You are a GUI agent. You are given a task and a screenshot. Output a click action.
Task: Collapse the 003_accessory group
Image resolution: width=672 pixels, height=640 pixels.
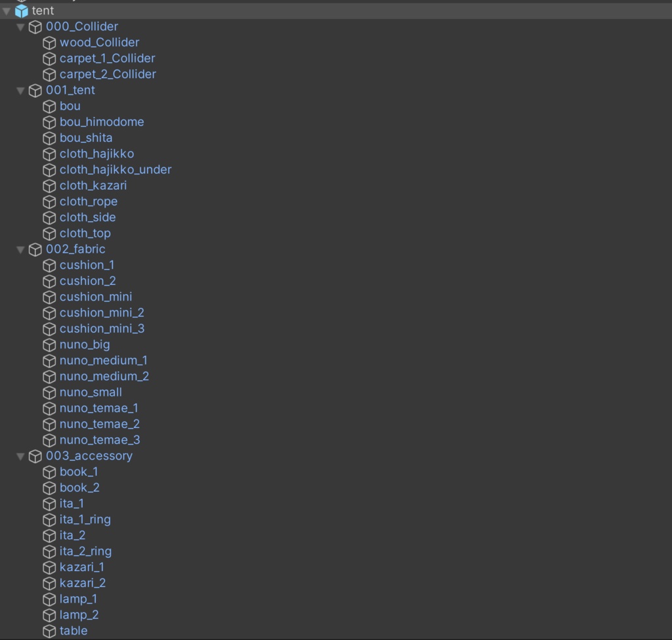point(20,456)
